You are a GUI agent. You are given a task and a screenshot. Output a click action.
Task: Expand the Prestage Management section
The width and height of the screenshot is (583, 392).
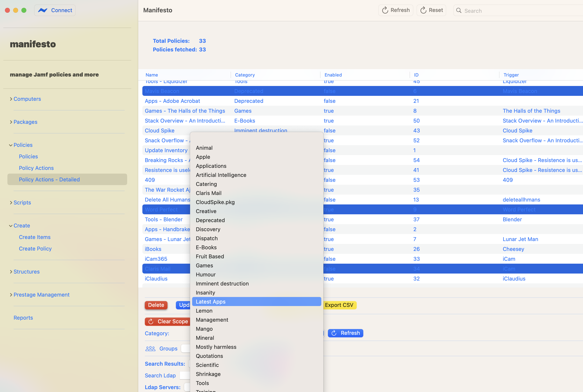(11, 295)
